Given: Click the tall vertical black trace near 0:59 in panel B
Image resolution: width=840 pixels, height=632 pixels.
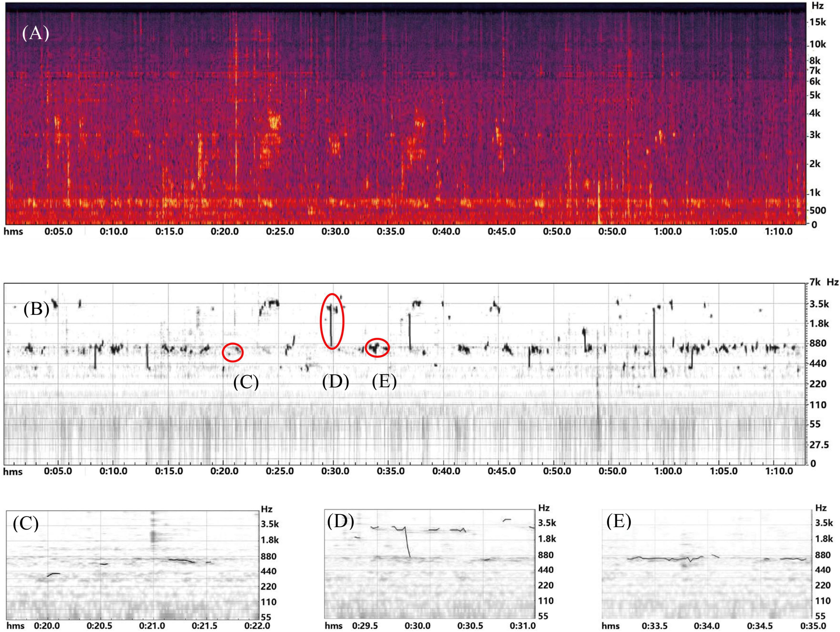Looking at the screenshot, I should click(654, 342).
